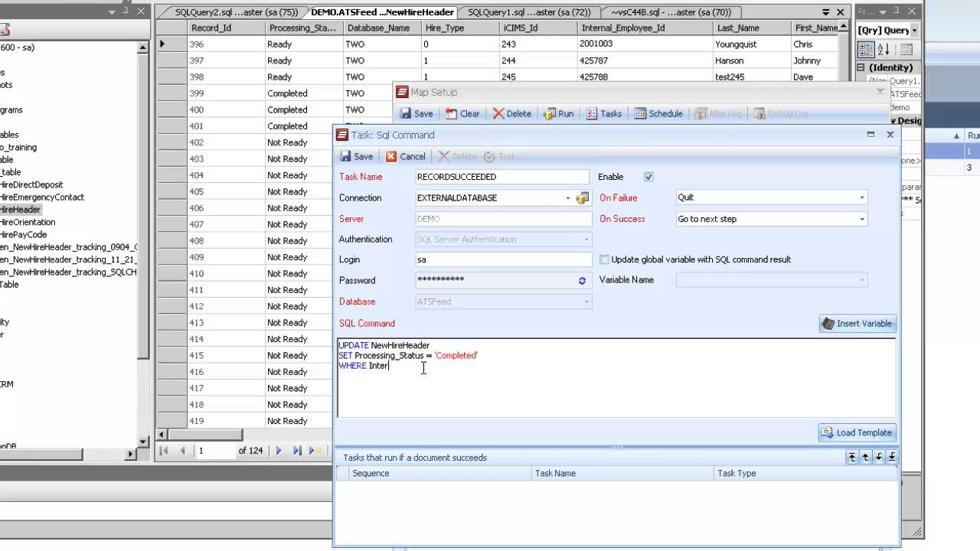Click inside the SQL Command text area
This screenshot has width=980, height=551.
616,378
